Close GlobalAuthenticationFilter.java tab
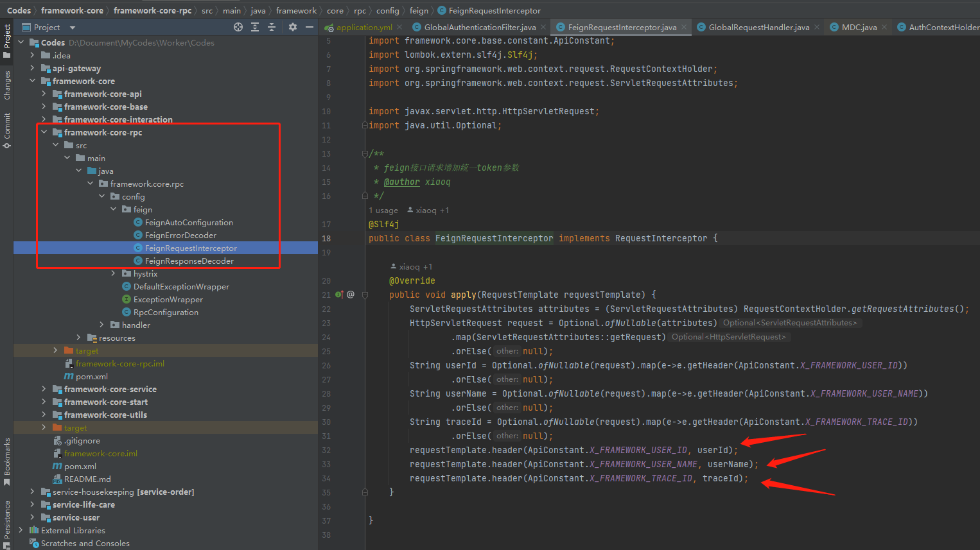 click(543, 28)
